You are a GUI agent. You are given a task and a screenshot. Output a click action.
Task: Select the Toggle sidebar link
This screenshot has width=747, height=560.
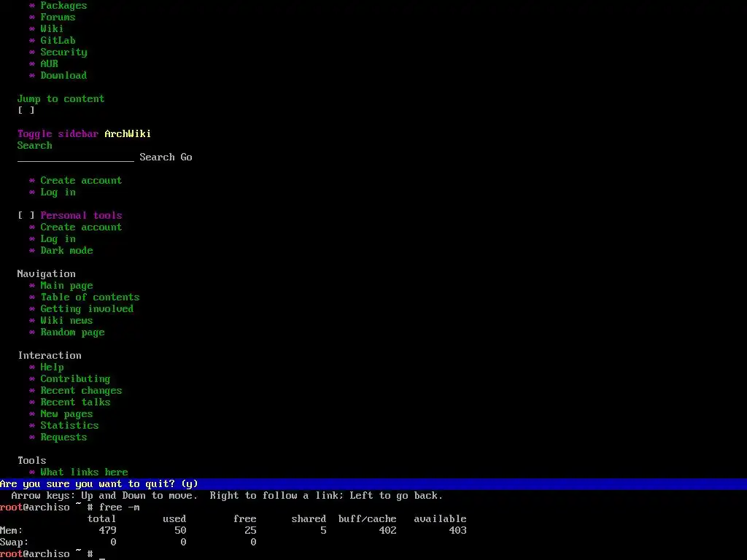click(x=58, y=134)
